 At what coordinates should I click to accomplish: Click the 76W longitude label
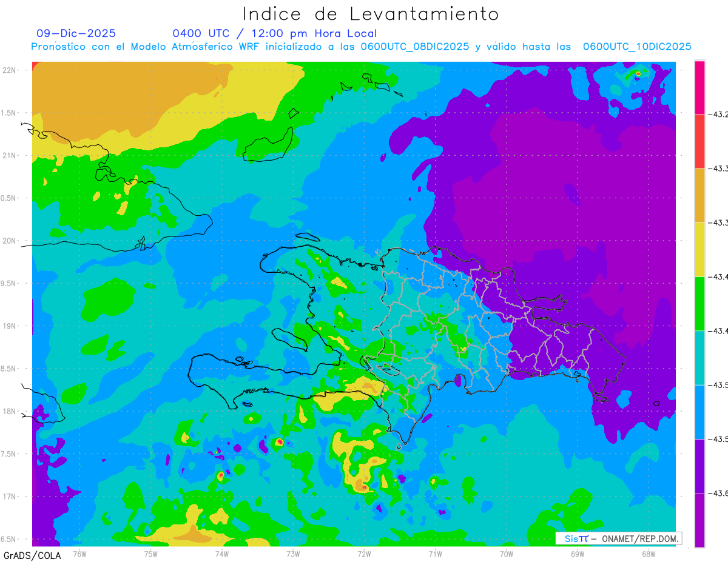79,554
